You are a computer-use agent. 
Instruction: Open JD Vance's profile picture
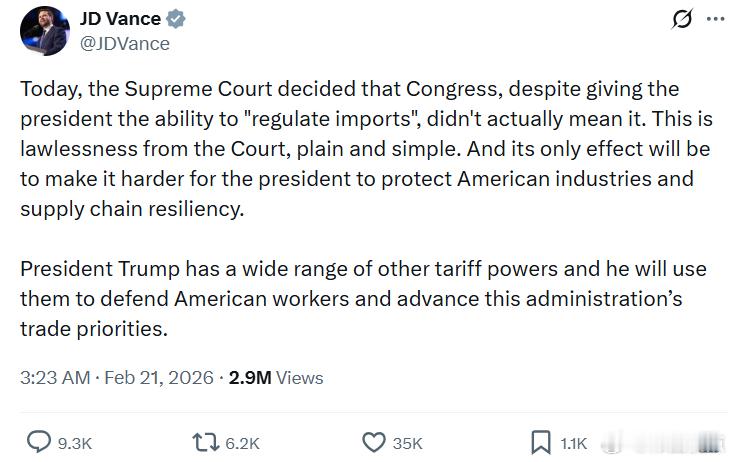click(x=44, y=31)
